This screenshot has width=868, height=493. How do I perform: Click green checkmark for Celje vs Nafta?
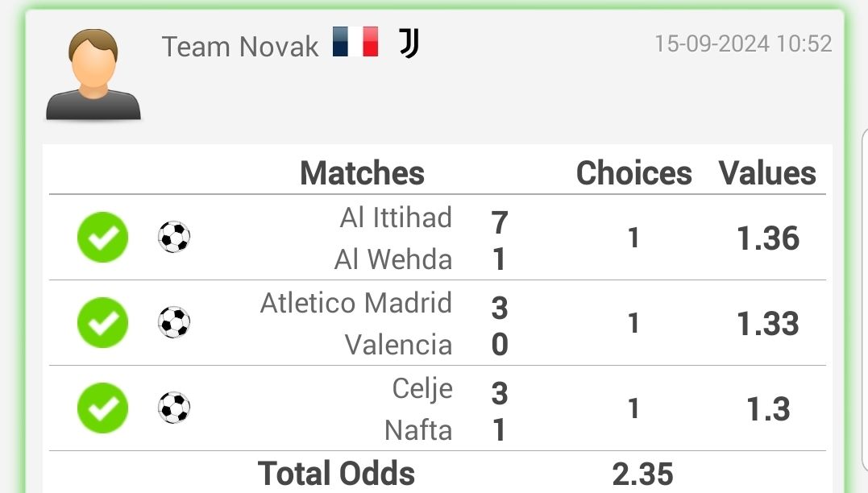point(103,408)
